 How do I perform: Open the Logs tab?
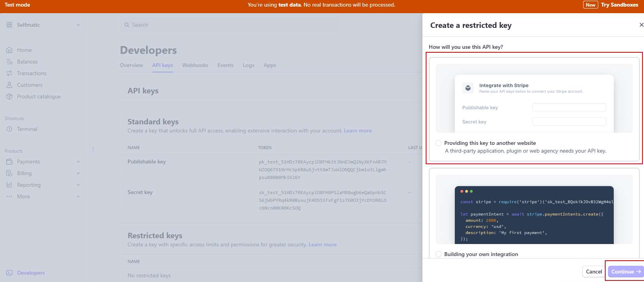[249, 65]
